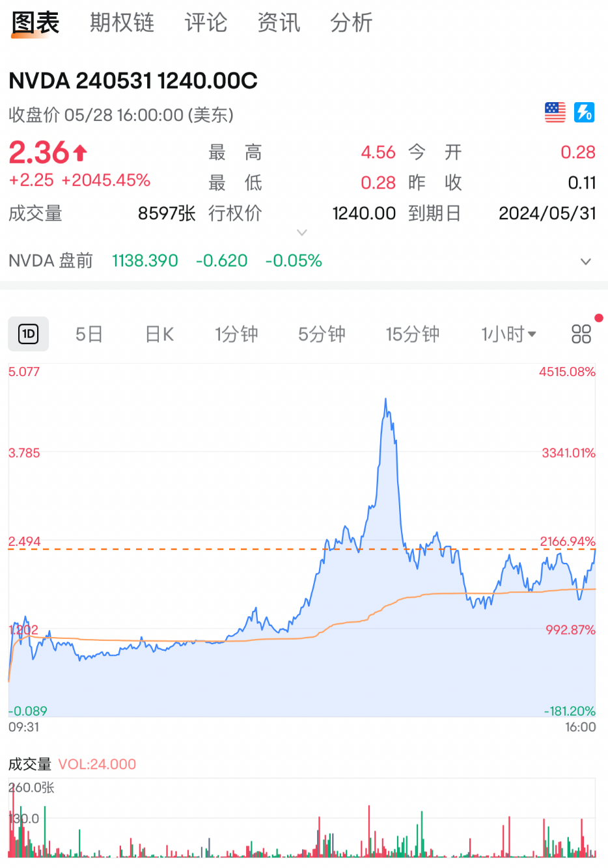Open the 评论 tab
This screenshot has width=608, height=868.
click(x=206, y=23)
